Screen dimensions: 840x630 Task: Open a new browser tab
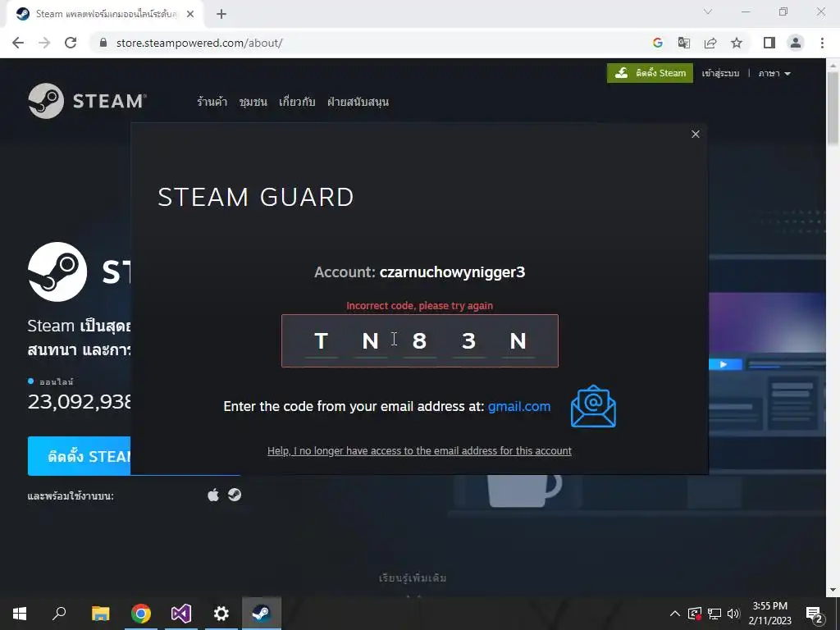[221, 15]
